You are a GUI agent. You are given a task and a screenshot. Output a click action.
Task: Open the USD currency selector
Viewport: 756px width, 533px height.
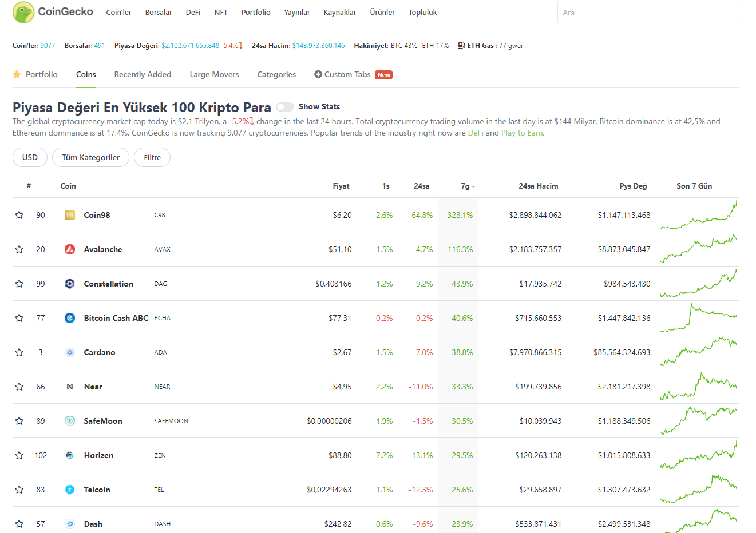tap(30, 157)
